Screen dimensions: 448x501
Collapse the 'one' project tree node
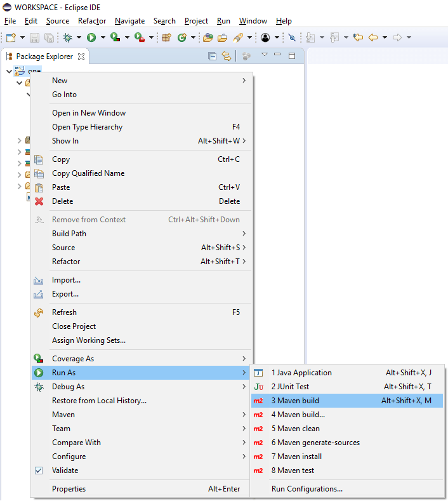10,71
